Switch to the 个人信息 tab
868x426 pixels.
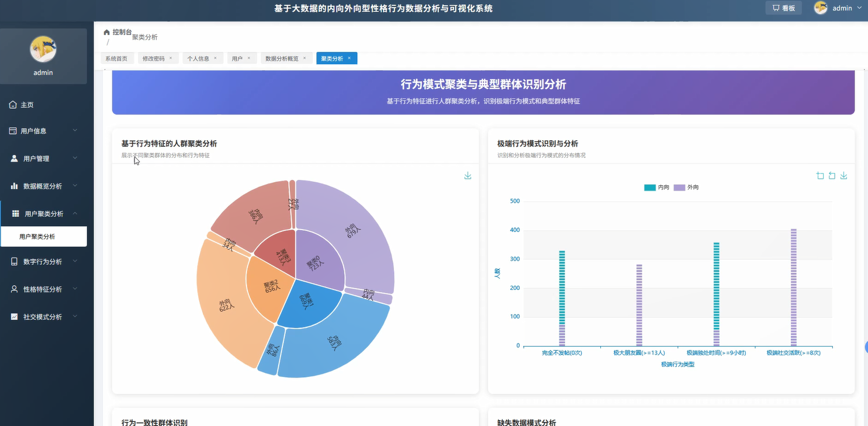point(202,58)
